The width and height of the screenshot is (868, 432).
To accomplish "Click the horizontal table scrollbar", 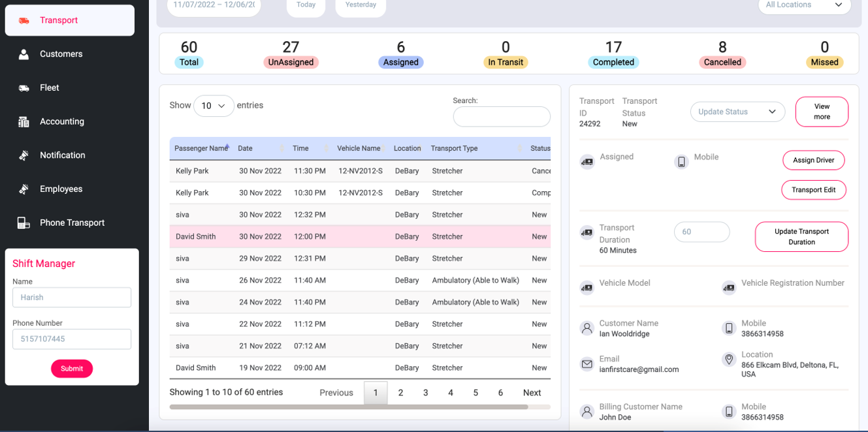I will [348, 407].
